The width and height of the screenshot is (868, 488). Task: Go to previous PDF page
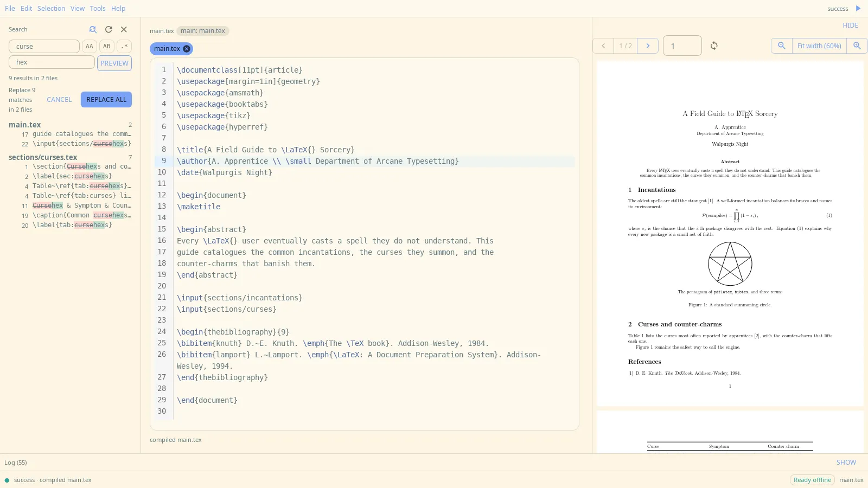[x=603, y=46]
